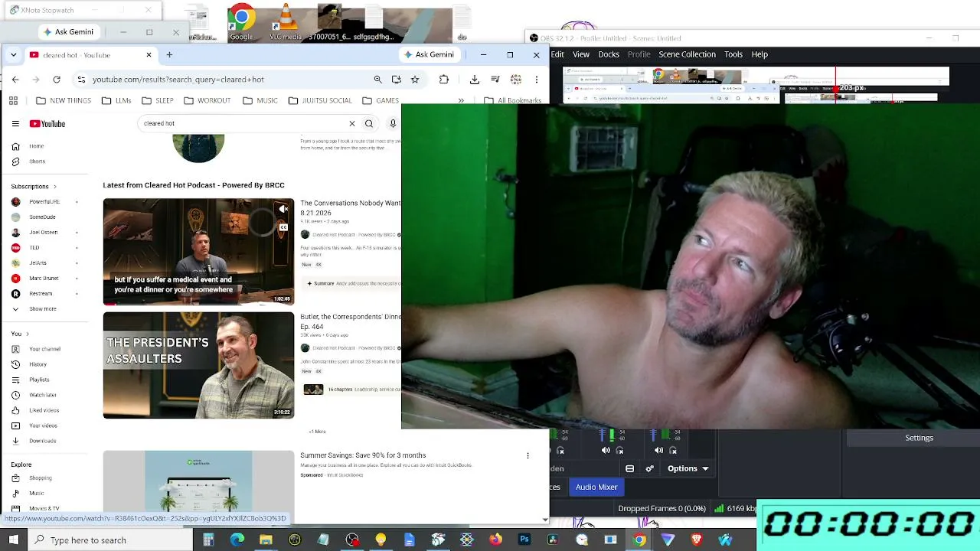Launch Photoshop from the taskbar
Image resolution: width=980 pixels, height=551 pixels.
coord(524,540)
